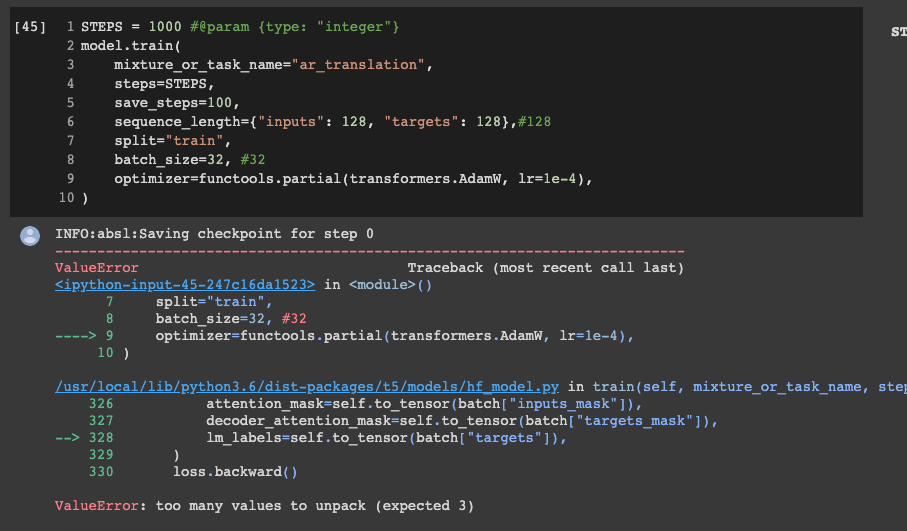The image size is (907, 531).
Task: Click the optimizer=functools.partial line in the code cell
Action: [353, 179]
